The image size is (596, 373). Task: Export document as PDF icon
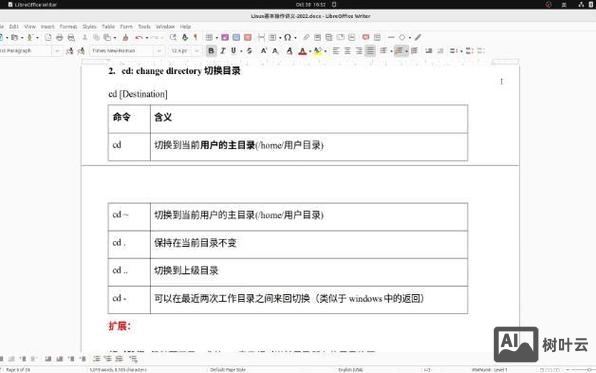pyautogui.click(x=48, y=37)
